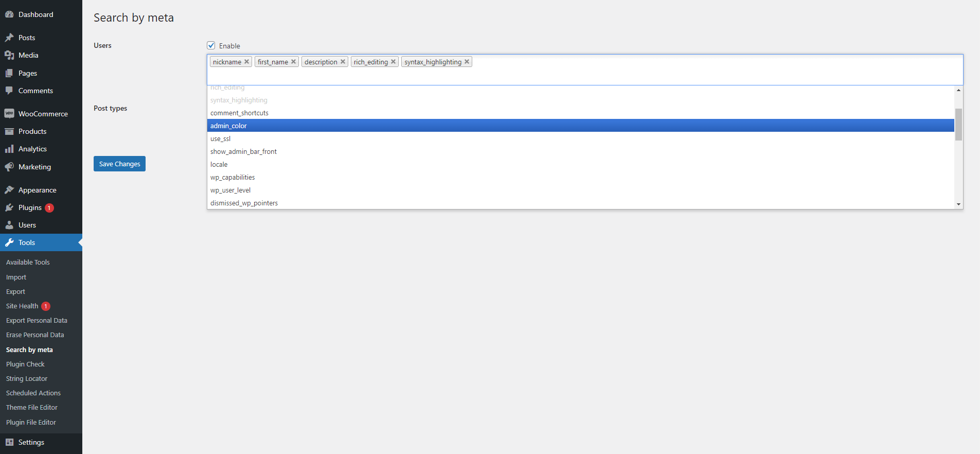This screenshot has height=454, width=980.
Task: Click the dropdown scrollbar down arrow
Action: point(958,204)
